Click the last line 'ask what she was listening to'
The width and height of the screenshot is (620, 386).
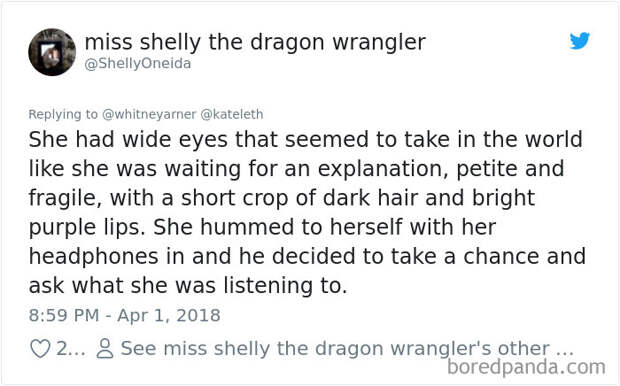pyautogui.click(x=188, y=285)
